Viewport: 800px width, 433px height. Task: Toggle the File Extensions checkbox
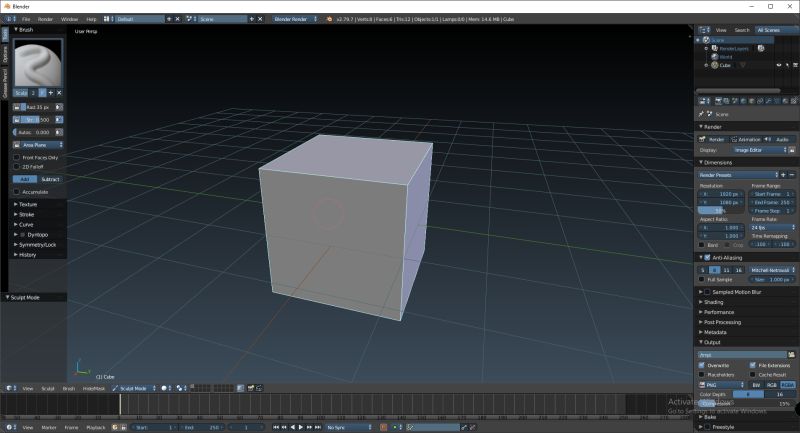pyautogui.click(x=753, y=366)
